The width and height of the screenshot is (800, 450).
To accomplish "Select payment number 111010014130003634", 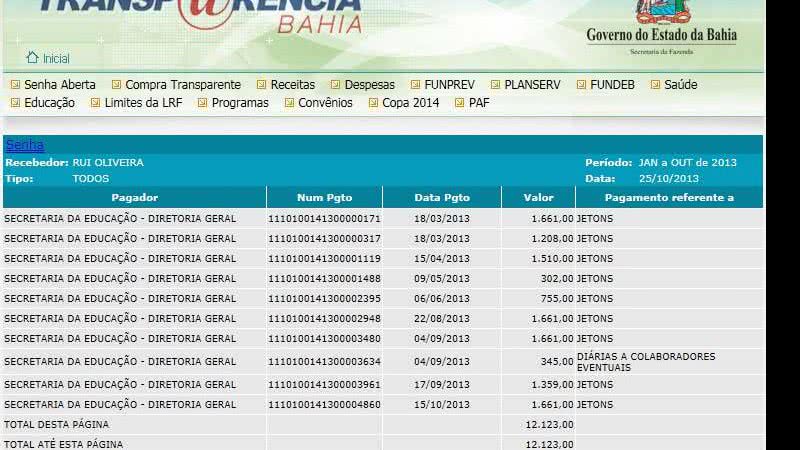I will tap(324, 361).
